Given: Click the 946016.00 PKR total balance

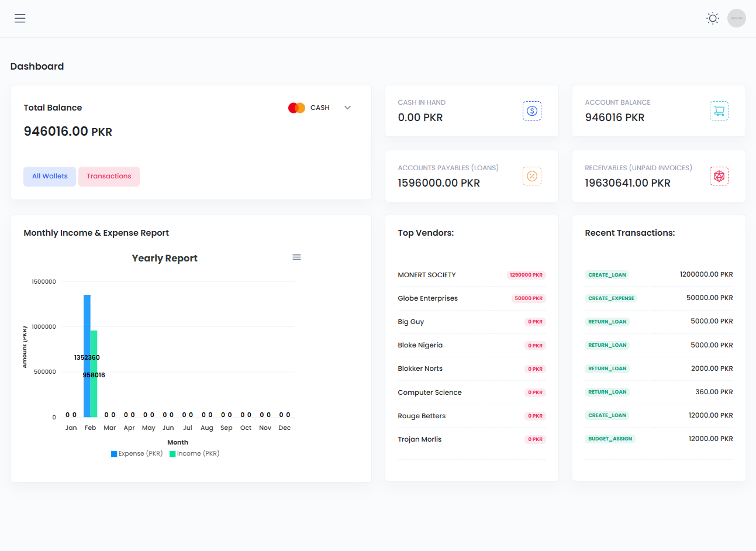Looking at the screenshot, I should point(68,132).
